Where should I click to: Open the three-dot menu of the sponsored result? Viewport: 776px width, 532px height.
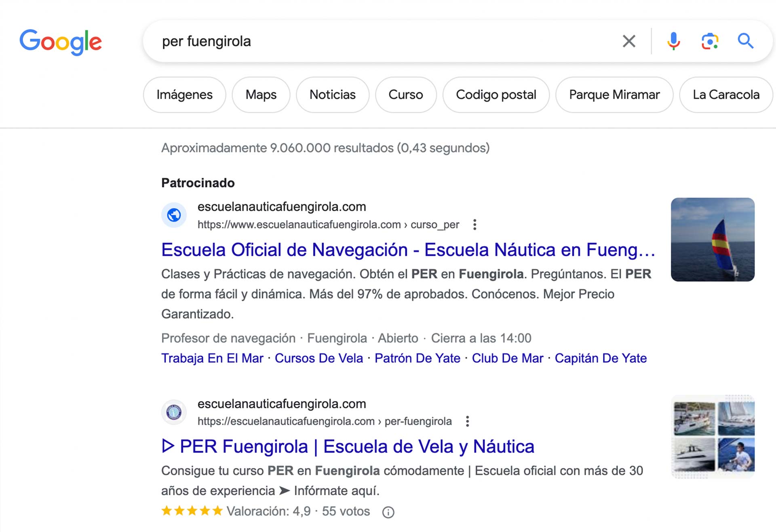point(475,225)
